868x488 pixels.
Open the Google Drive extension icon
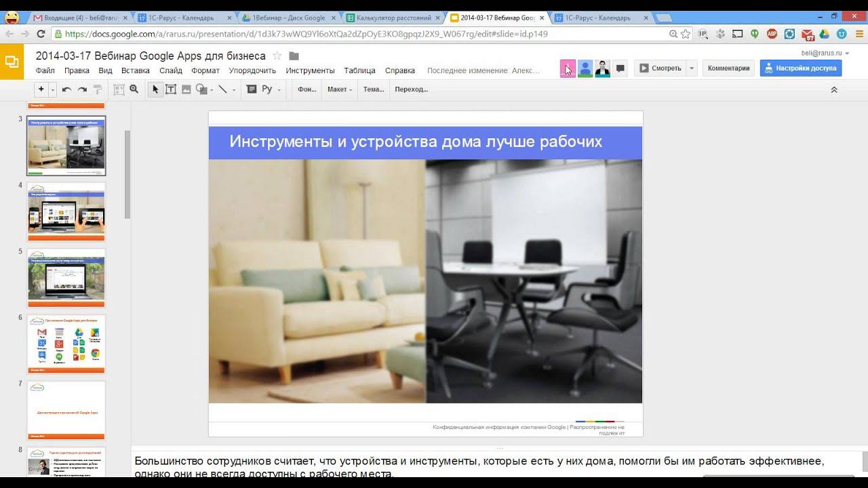point(824,34)
